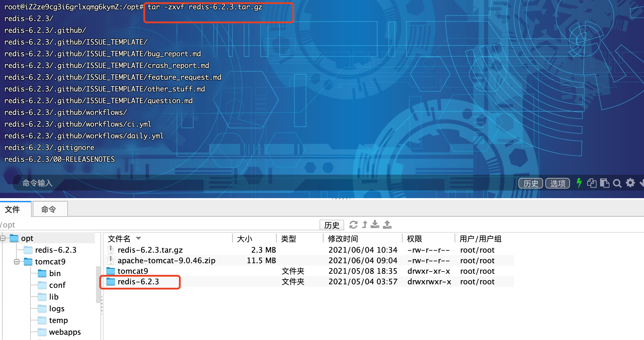
Task: Click date 2021/06/04 10:34
Action: coord(363,250)
